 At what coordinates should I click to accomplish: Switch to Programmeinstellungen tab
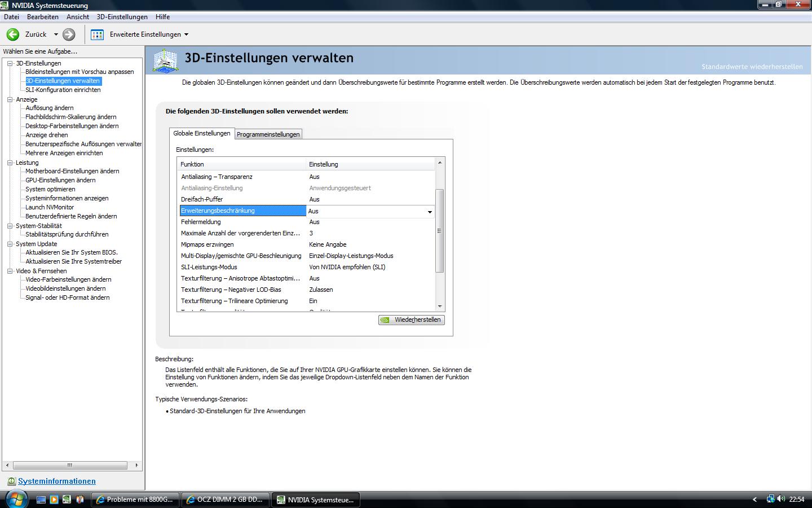point(268,134)
